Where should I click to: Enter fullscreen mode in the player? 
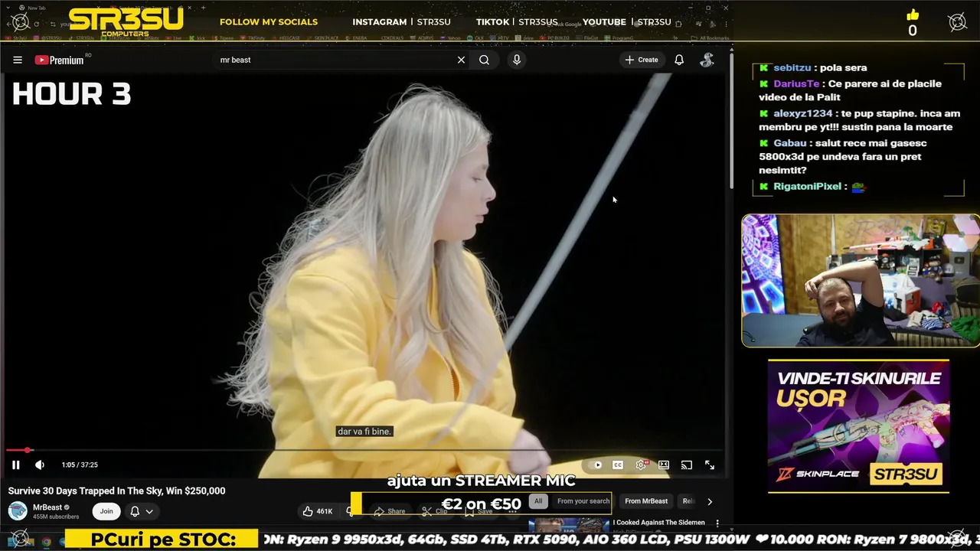710,465
